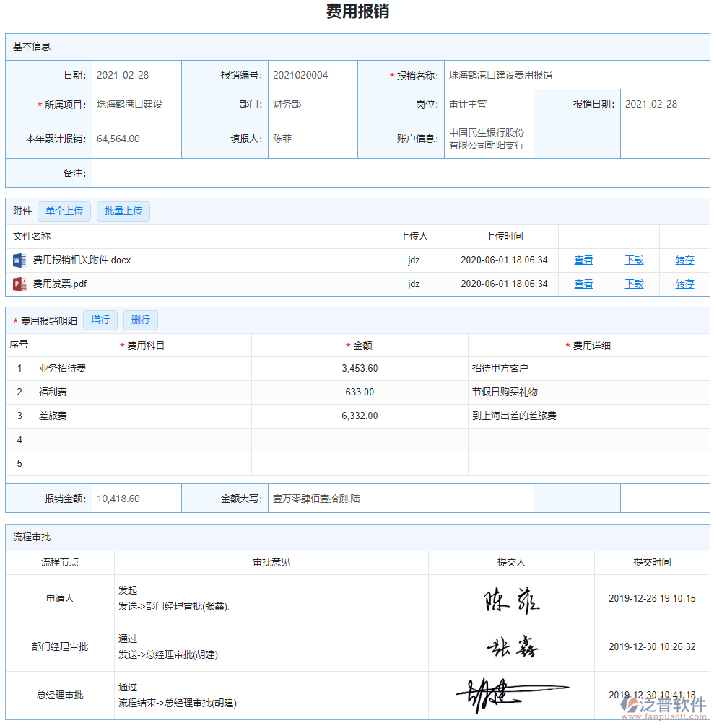
Task: Click 下载 link for 费用发票.pdf
Action: coord(634,283)
